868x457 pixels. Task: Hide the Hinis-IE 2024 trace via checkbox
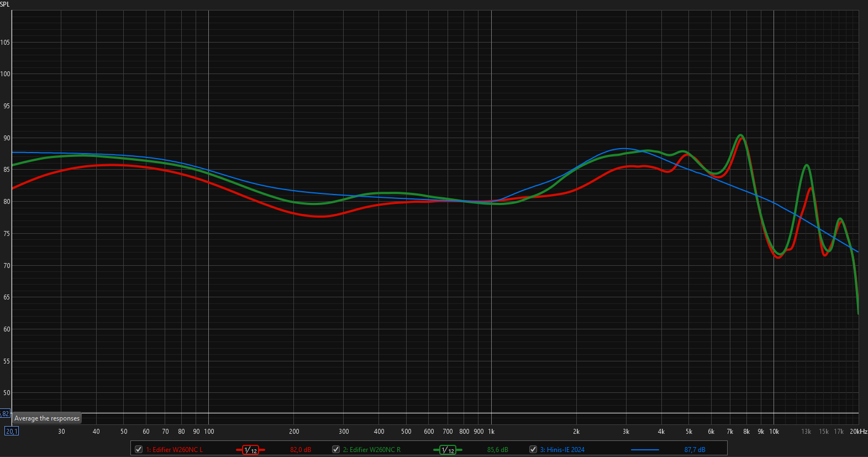pyautogui.click(x=533, y=449)
